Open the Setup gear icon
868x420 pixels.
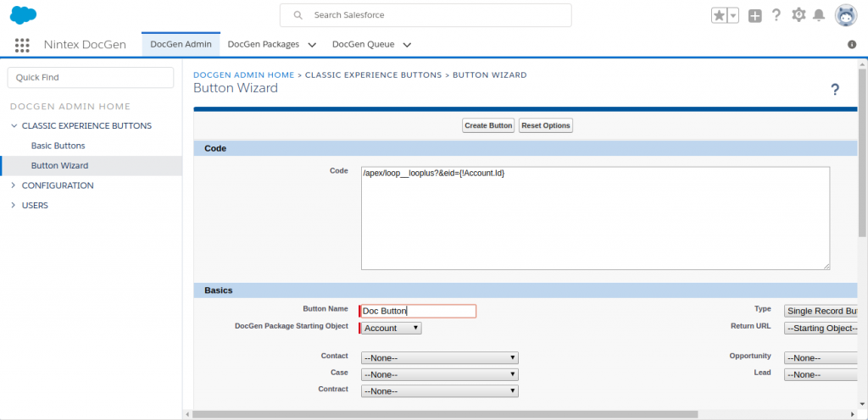[x=798, y=15]
